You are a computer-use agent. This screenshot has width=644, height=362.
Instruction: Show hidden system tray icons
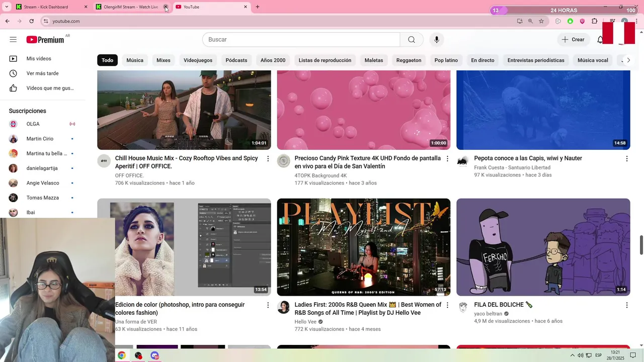[x=573, y=355]
